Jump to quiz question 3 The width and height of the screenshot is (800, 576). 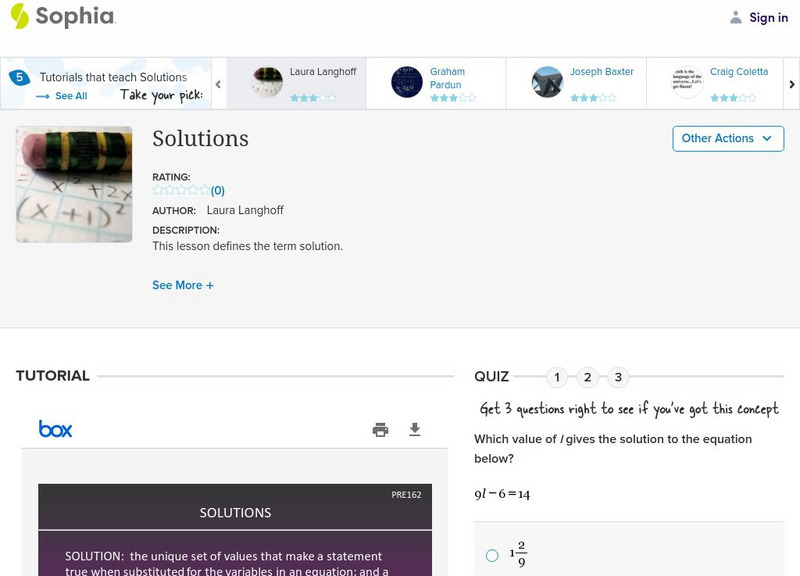618,378
